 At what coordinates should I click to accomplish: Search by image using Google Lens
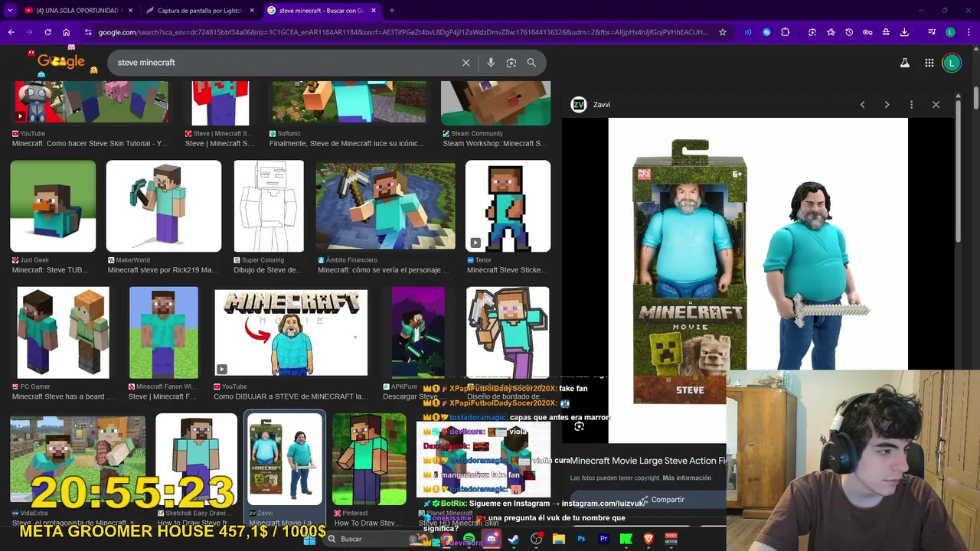[511, 63]
